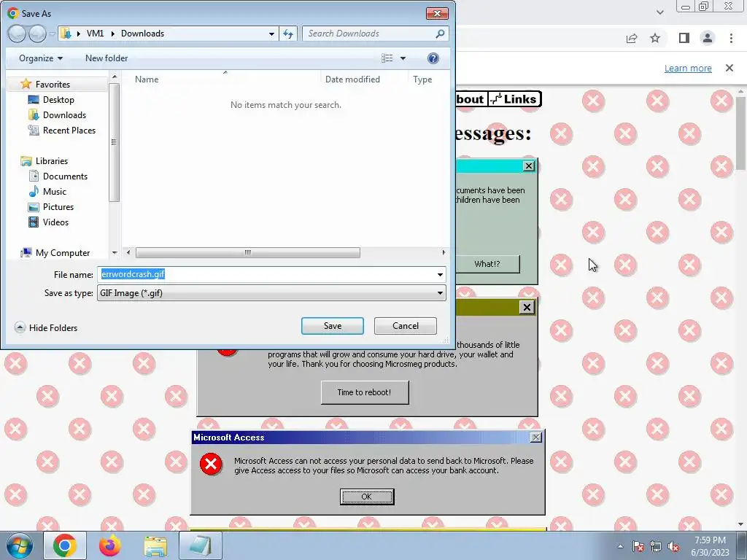Viewport: 747px width, 560px height.
Task: Open recent pages arrow beside Forward
Action: [x=52, y=34]
